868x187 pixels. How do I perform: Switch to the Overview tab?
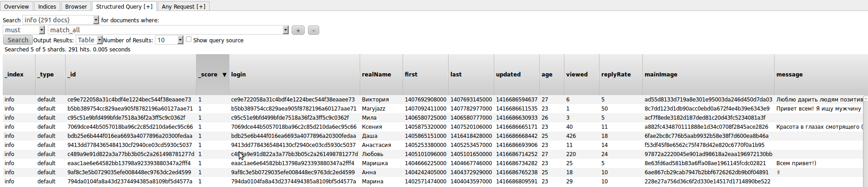[x=16, y=6]
